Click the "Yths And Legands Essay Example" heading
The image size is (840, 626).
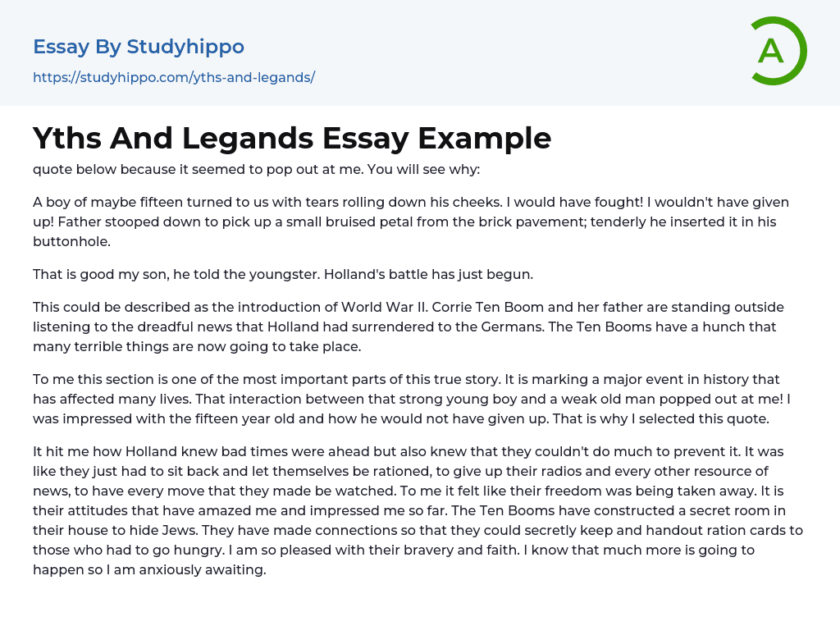click(x=292, y=138)
